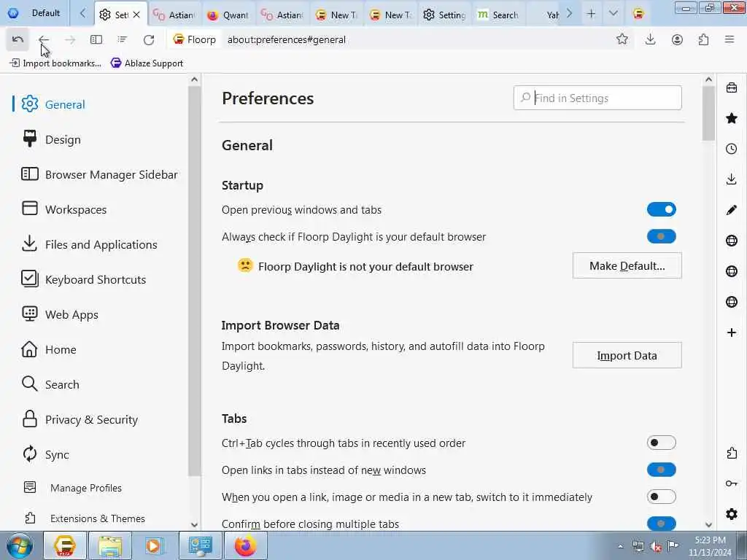
Task: Open the Import bookmarks... bookmark item
Action: (55, 63)
